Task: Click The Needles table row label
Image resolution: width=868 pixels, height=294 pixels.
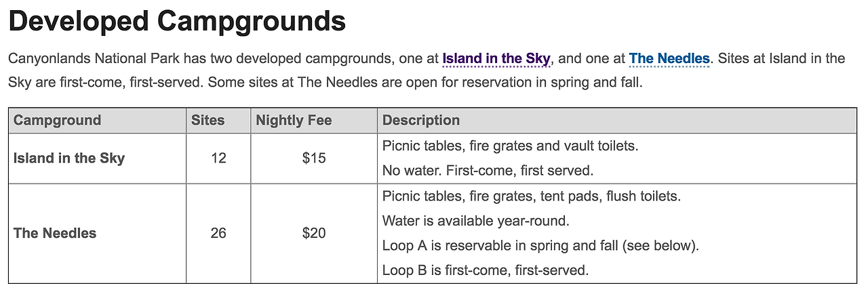Action: pos(55,233)
